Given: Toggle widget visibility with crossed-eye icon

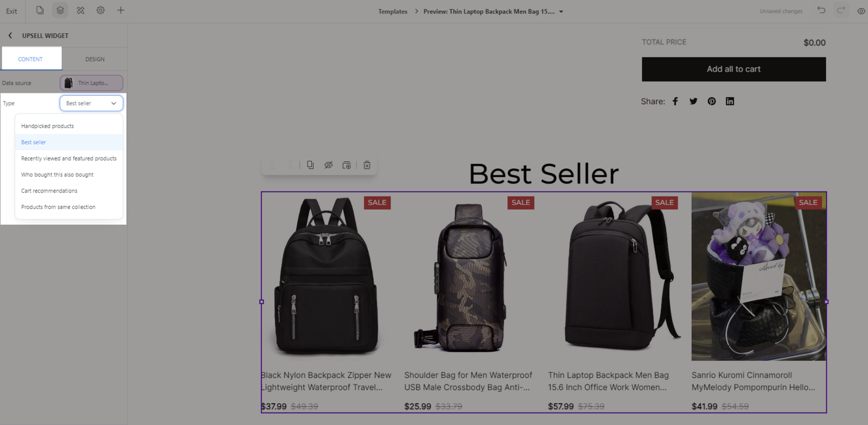Looking at the screenshot, I should point(328,165).
